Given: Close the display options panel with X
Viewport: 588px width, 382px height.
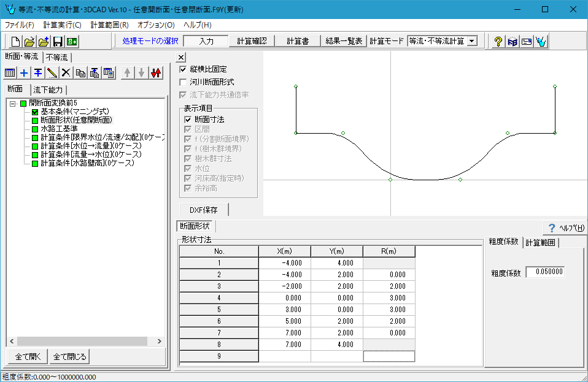Looking at the screenshot, I should pyautogui.click(x=181, y=57).
